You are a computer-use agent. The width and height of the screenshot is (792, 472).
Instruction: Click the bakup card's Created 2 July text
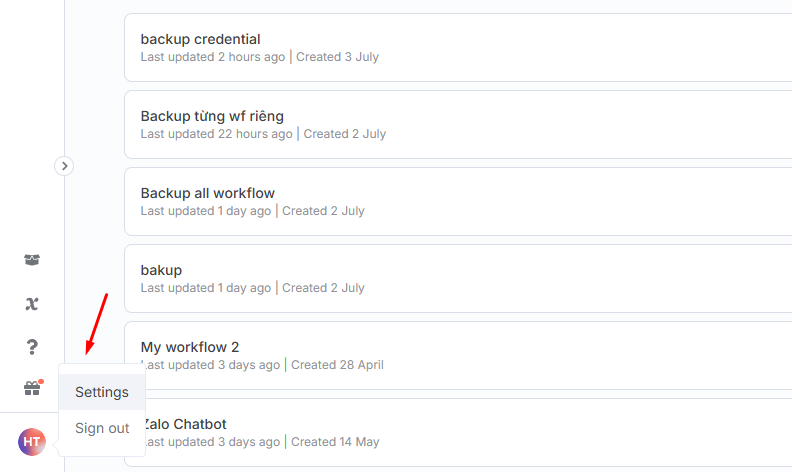[323, 288]
